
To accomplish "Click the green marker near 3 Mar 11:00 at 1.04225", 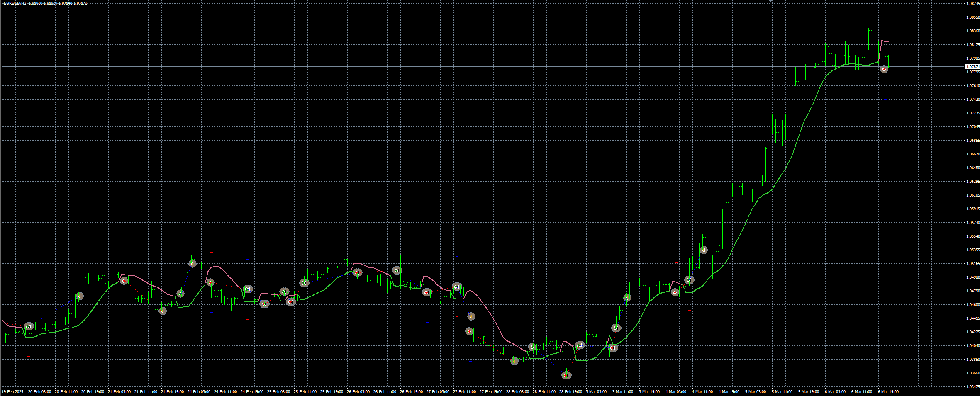I will pos(616,328).
